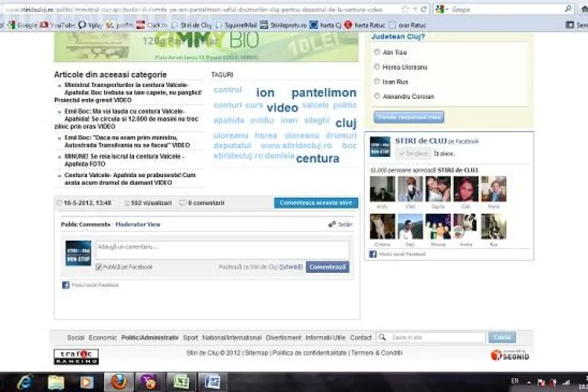Click Facebook fan thumbnail labeled Andy
The image size is (588, 392).
[382, 189]
